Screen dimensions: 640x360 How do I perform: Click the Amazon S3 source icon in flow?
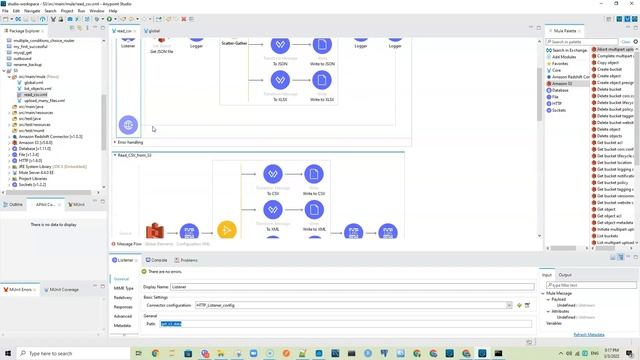pyautogui.click(x=155, y=230)
